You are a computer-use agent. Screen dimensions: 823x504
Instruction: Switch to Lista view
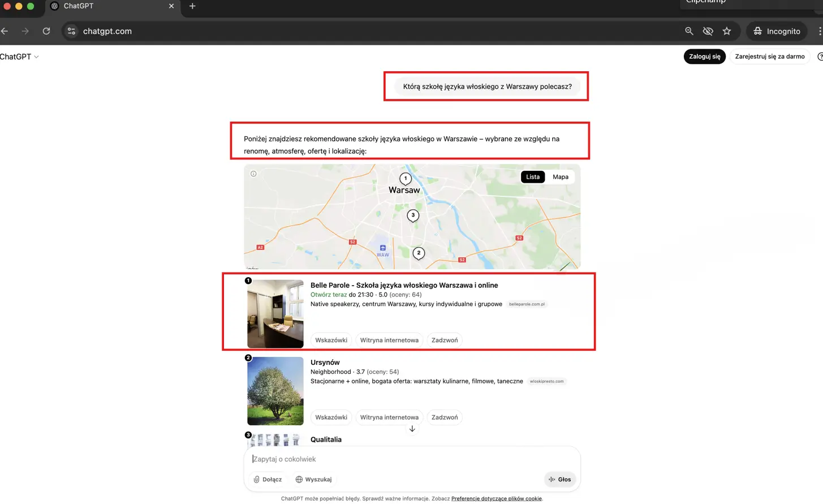[533, 177]
